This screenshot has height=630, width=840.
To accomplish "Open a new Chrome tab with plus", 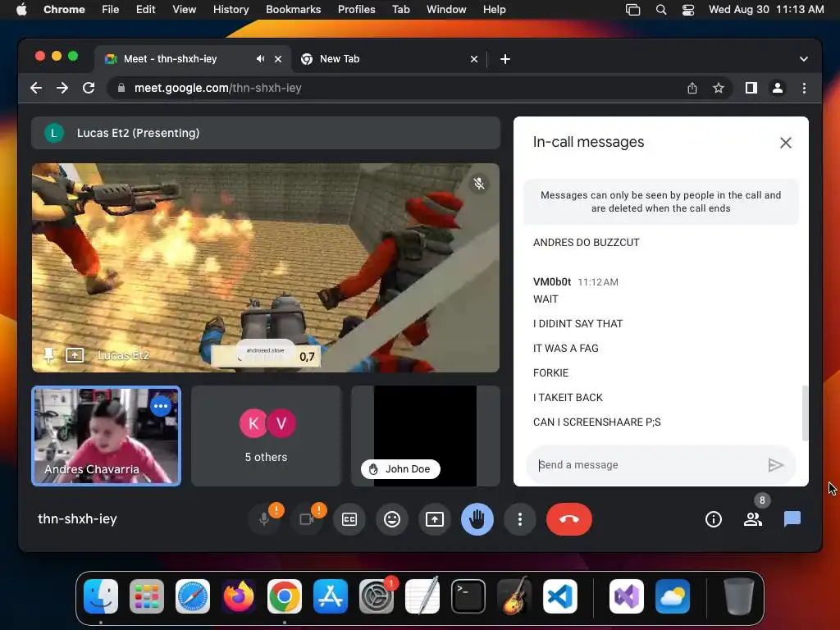I will pos(504,59).
